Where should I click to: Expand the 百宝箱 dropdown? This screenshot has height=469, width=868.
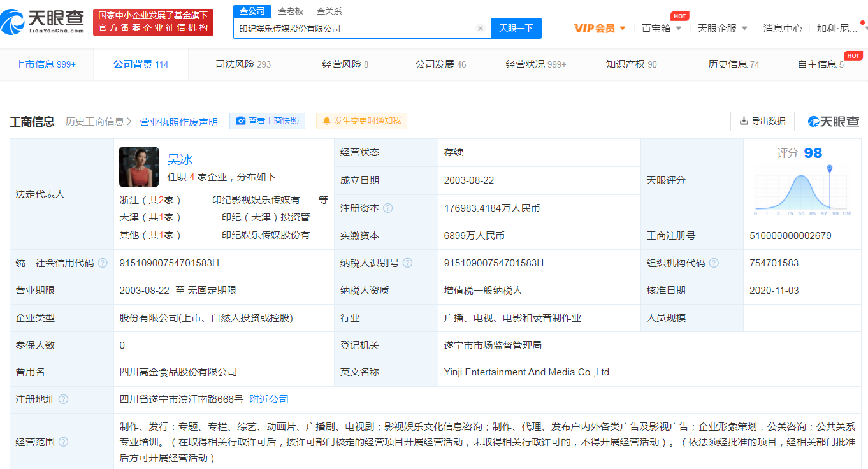pos(662,28)
